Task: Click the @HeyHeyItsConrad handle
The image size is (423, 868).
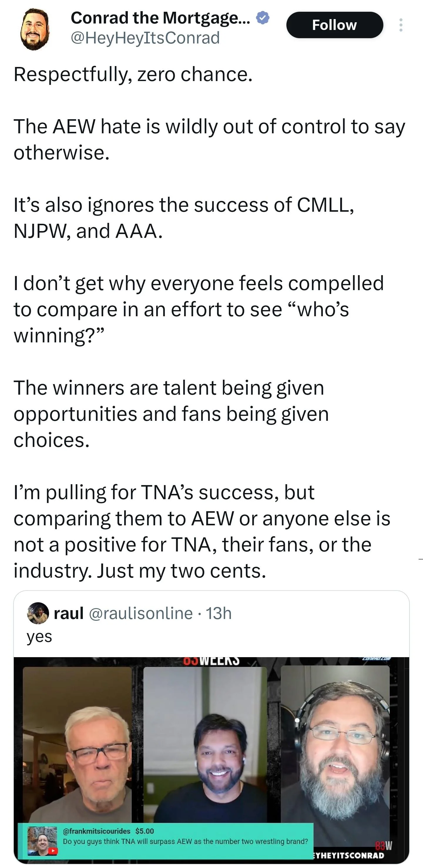Action: point(145,38)
